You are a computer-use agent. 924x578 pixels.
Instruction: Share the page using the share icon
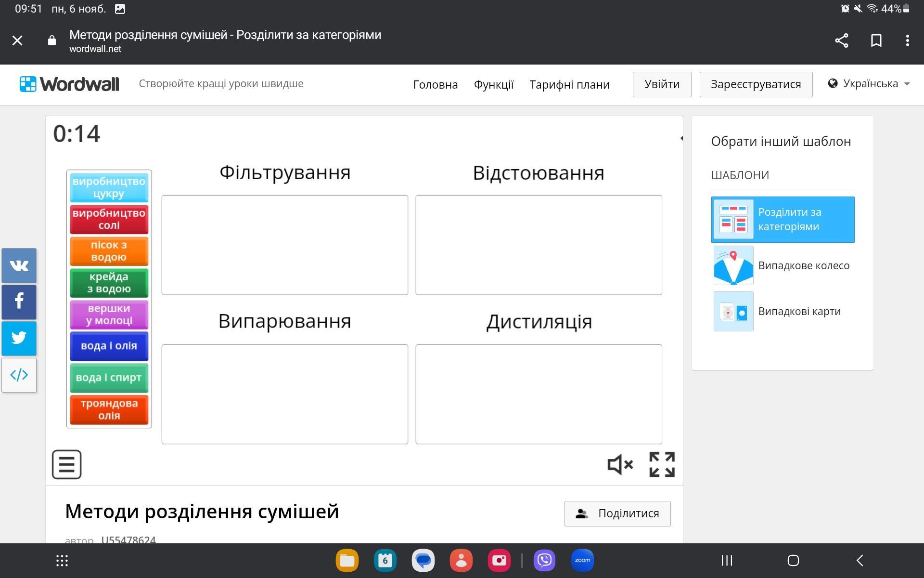click(841, 40)
